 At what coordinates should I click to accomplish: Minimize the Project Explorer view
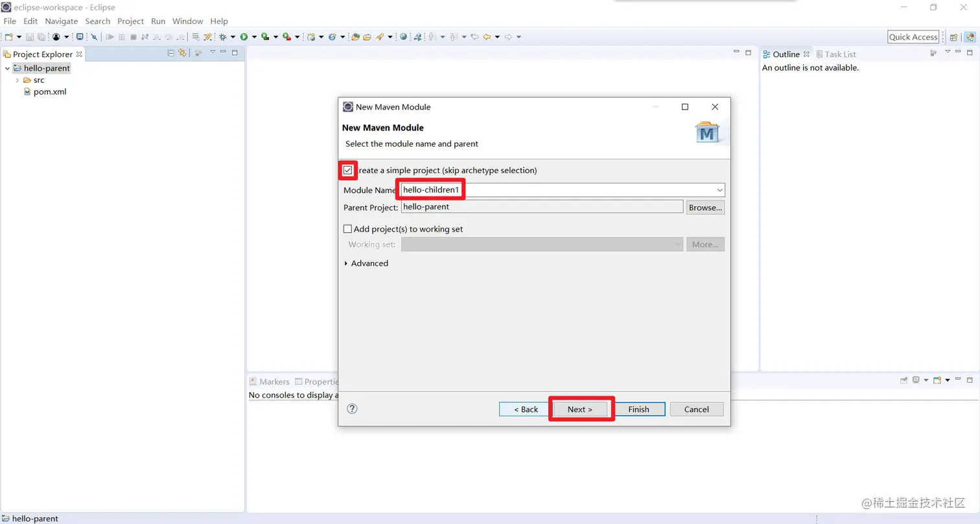coord(223,52)
